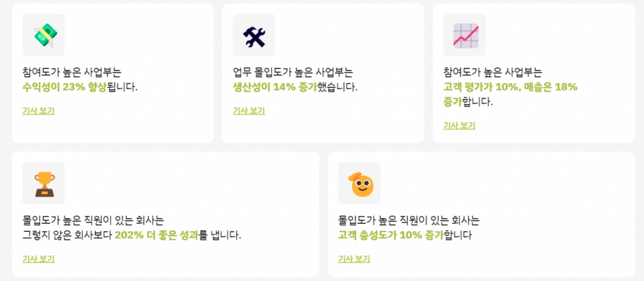This screenshot has width=644, height=281.
Task: Select the green 고객 충성도가 10% 증가 text
Action: click(x=391, y=235)
